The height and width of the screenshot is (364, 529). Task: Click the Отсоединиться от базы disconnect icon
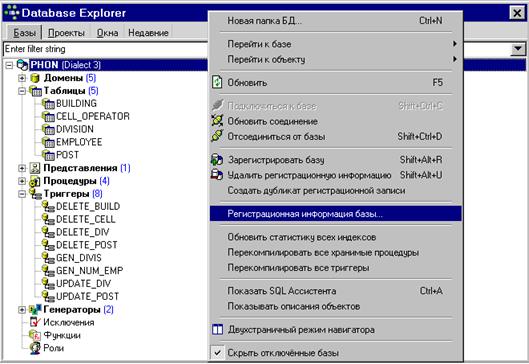click(x=217, y=136)
